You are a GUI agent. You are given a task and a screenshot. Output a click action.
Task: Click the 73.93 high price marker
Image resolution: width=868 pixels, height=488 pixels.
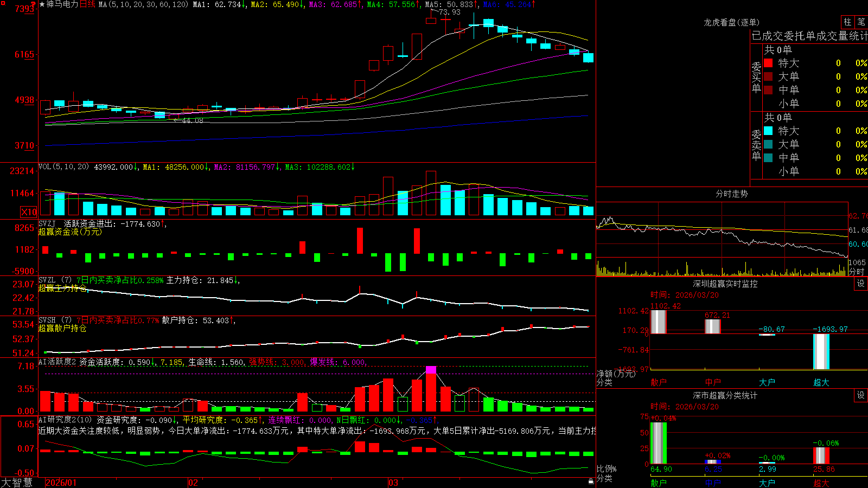(450, 12)
